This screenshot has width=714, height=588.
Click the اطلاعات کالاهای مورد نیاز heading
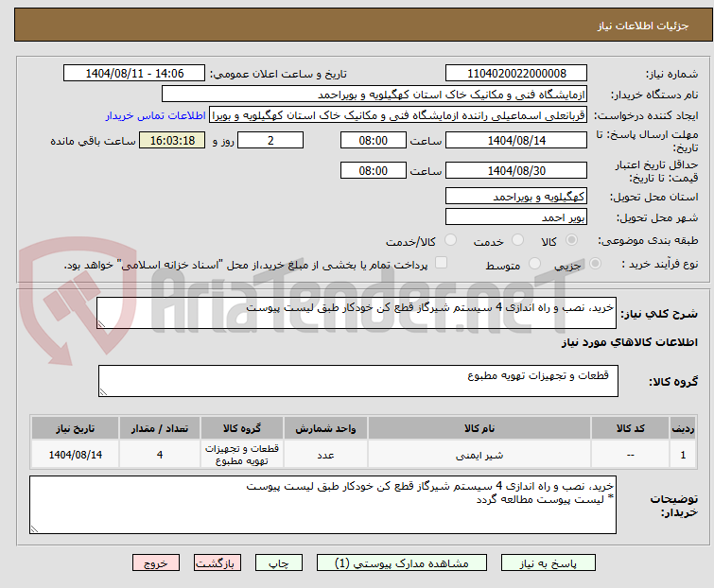point(629,342)
